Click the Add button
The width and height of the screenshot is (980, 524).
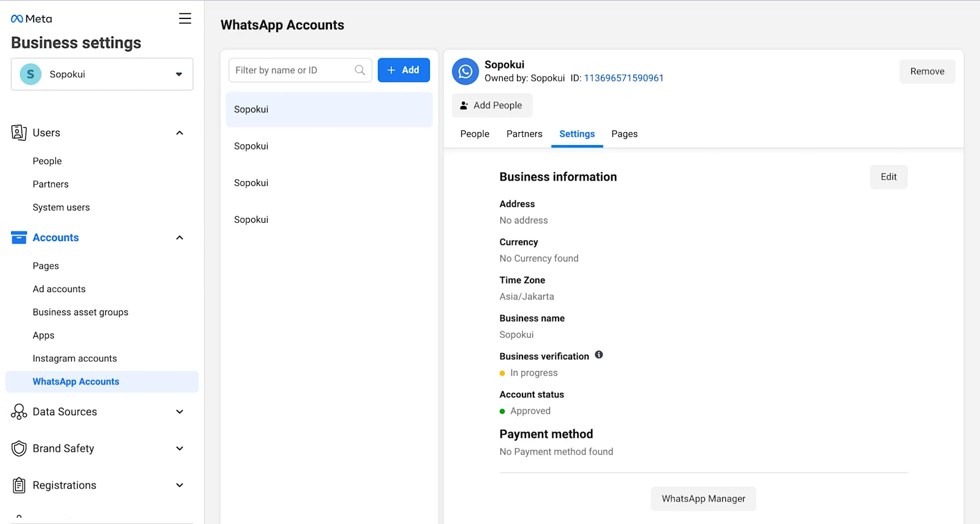click(x=404, y=70)
